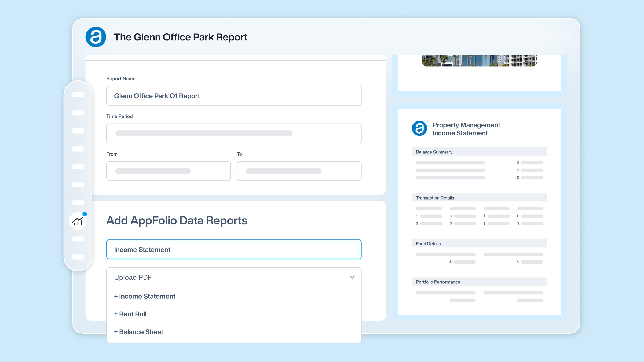The height and width of the screenshot is (362, 644).
Task: Add the Balance Sheet report
Action: tap(138, 332)
